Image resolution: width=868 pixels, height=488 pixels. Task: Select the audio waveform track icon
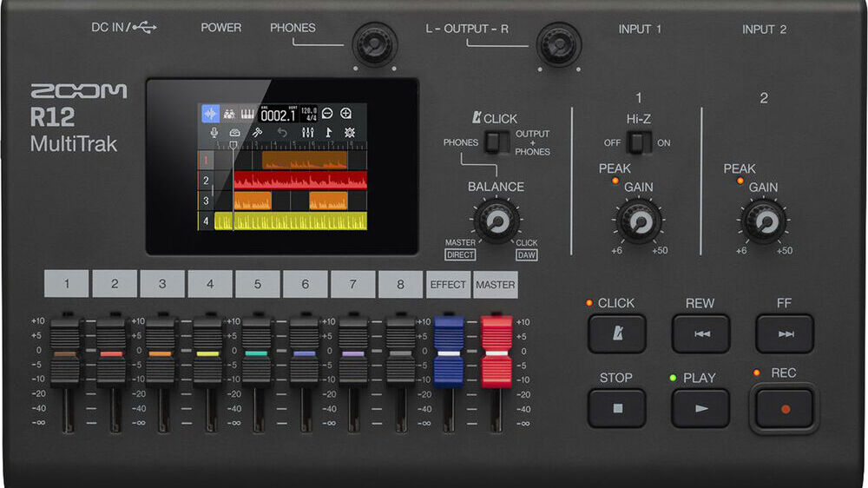click(210, 114)
